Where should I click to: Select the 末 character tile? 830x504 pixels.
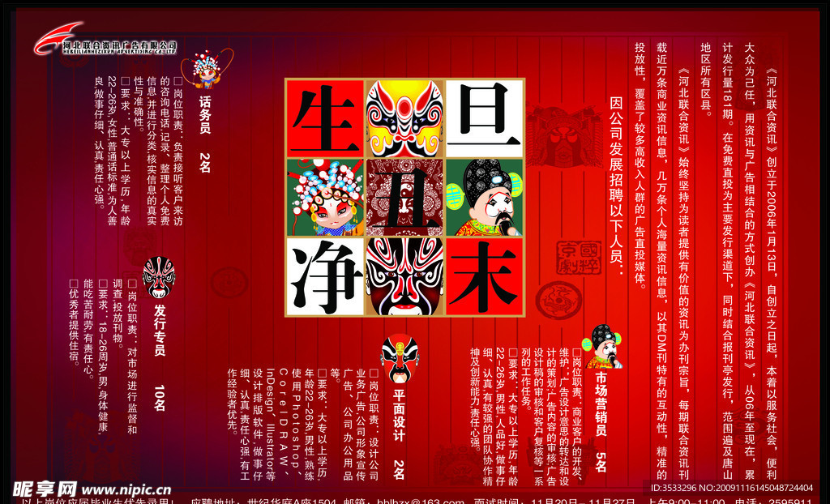[485, 276]
